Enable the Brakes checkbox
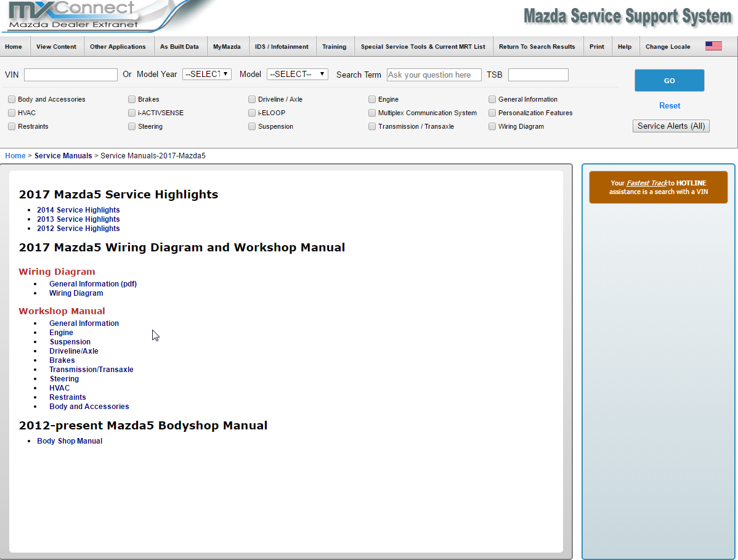Viewport: 738px width, 560px height. [x=132, y=99]
